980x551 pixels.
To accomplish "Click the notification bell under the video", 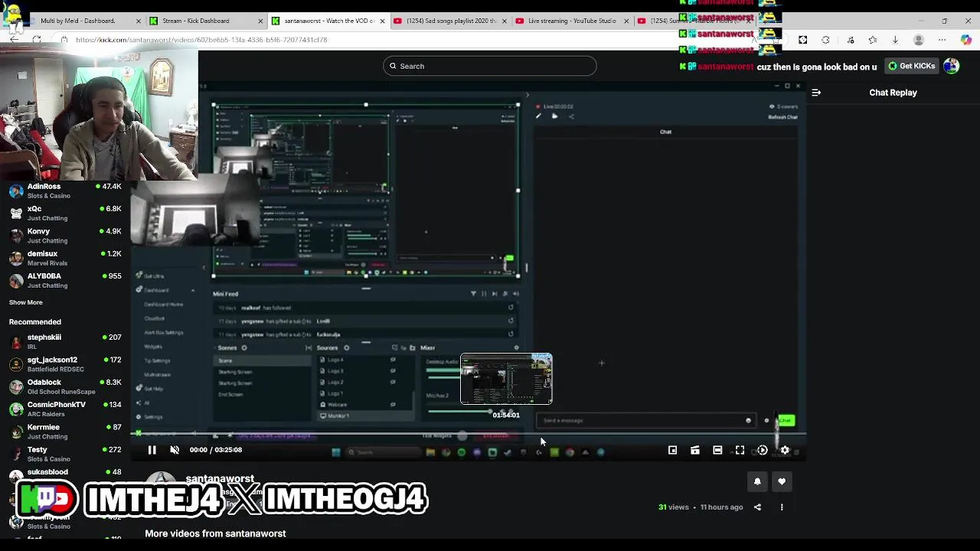I will click(x=757, y=481).
